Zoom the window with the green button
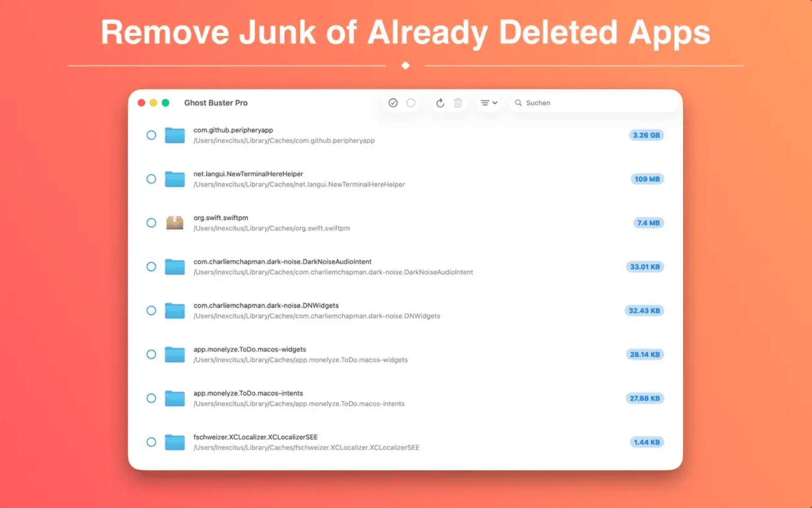 click(x=166, y=103)
